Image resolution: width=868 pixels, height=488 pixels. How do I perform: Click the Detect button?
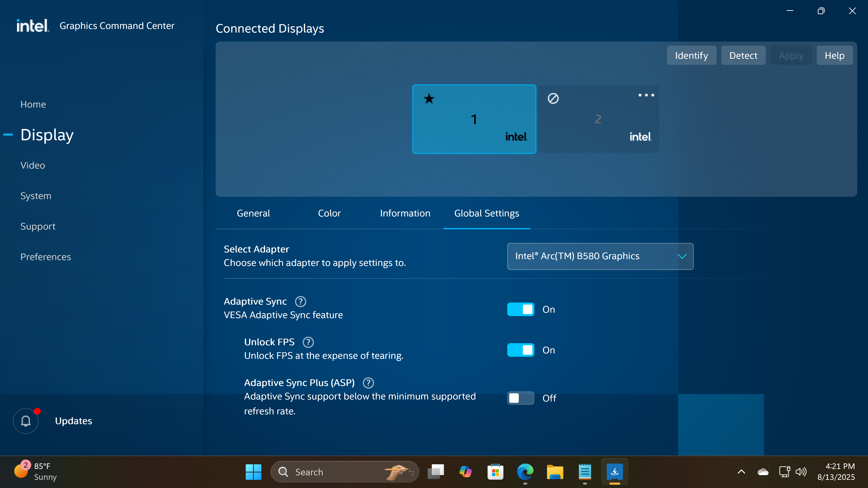pos(743,55)
